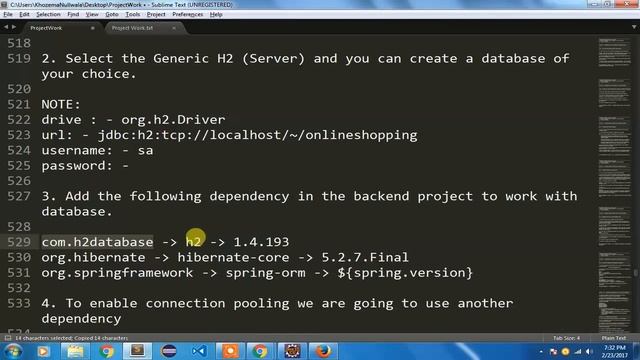Open Visual Studio Code from taskbar
Screen dimensions: 640x360
pyautogui.click(x=200, y=351)
